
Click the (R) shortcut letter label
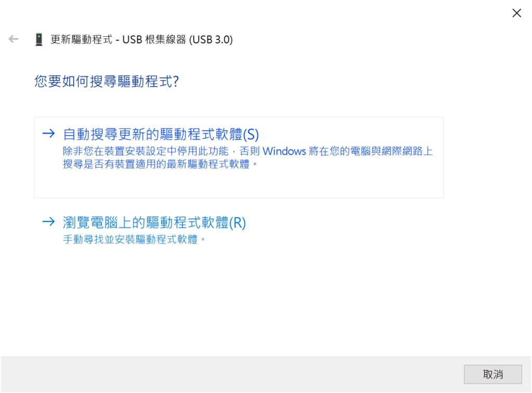pos(237,223)
